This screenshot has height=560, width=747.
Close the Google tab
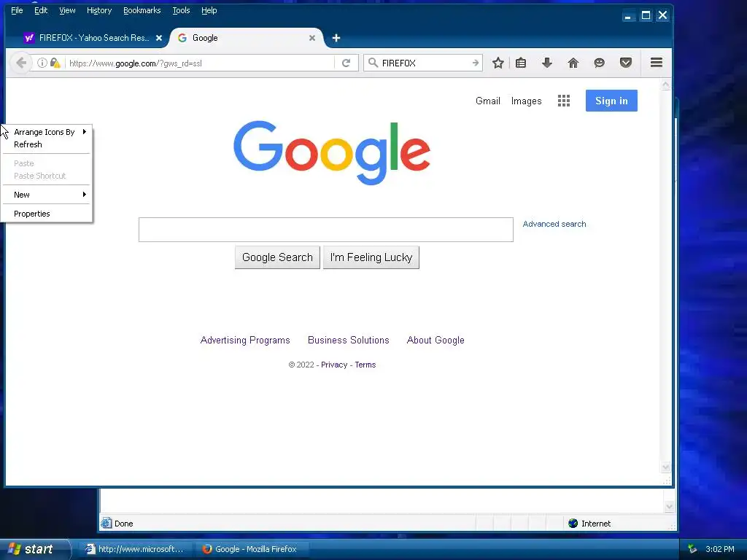tap(312, 38)
